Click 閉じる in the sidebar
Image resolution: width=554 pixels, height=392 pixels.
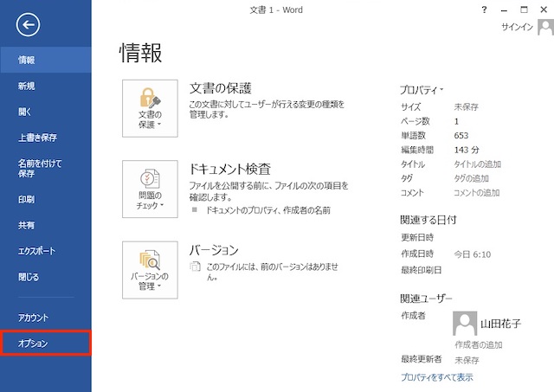[x=46, y=277]
